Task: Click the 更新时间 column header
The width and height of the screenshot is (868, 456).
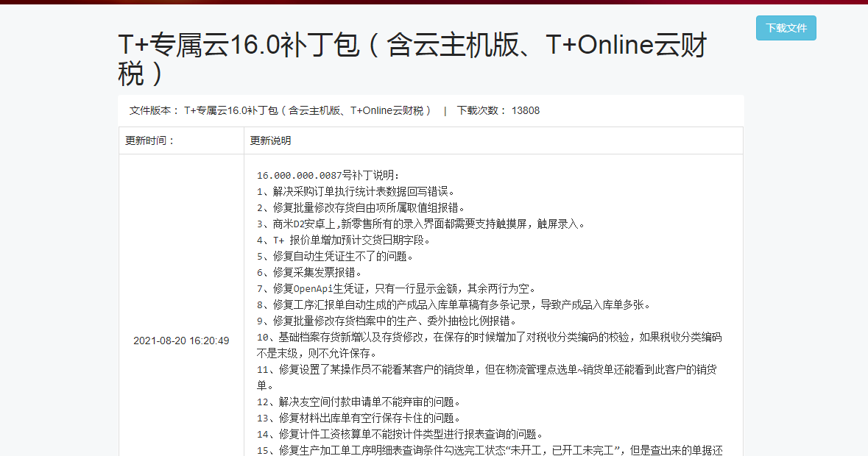Action: [149, 140]
